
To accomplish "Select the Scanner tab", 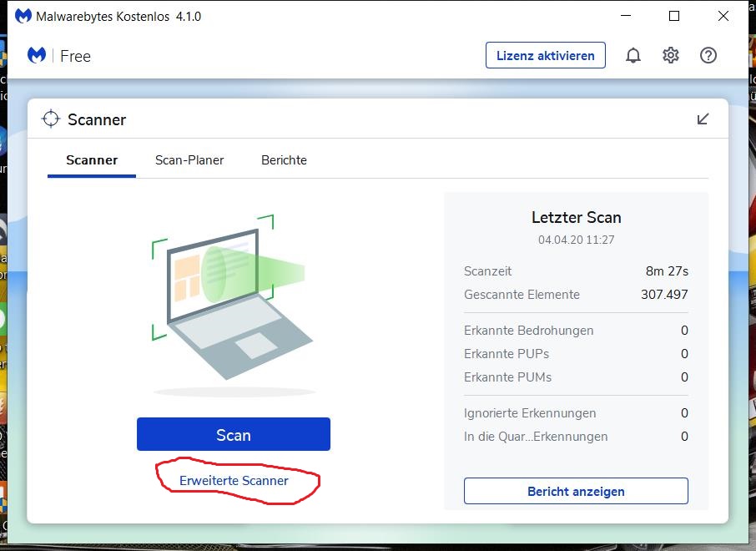I will [92, 160].
